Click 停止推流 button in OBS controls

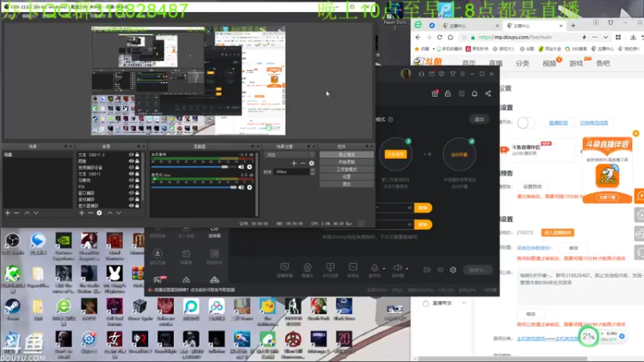347,154
